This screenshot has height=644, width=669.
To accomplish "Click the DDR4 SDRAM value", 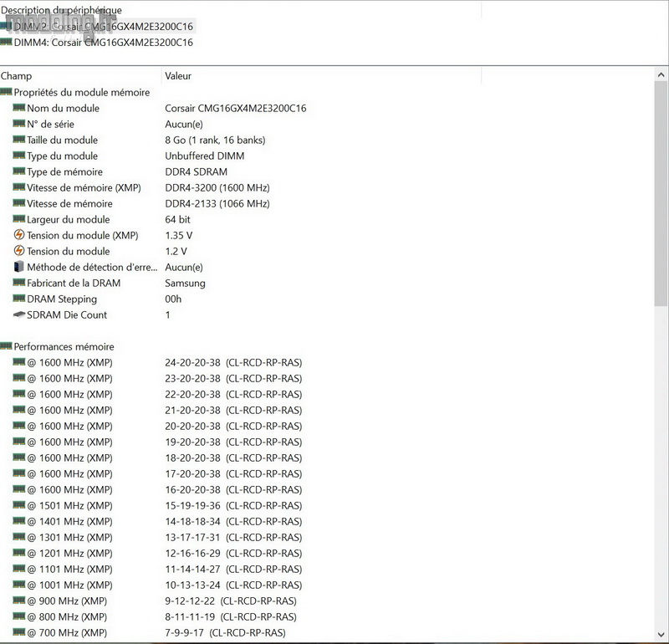I will [196, 171].
